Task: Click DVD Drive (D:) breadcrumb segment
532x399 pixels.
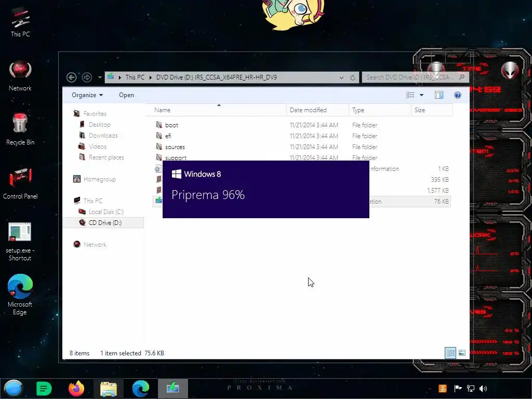Action: [x=217, y=77]
